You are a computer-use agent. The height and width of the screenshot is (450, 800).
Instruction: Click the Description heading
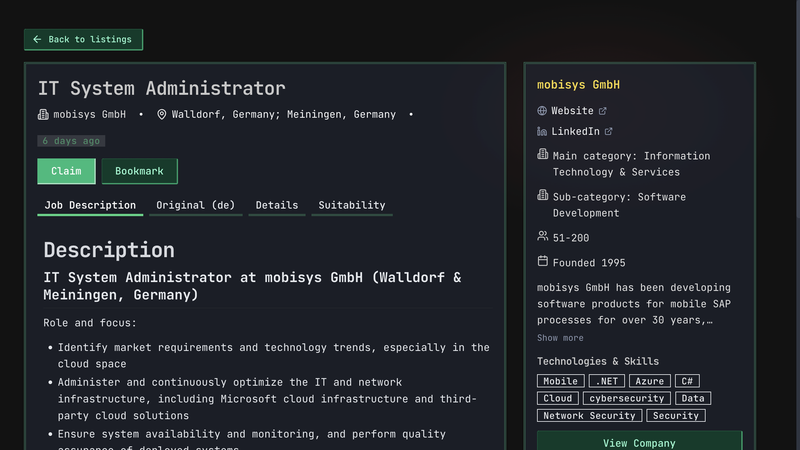(109, 250)
